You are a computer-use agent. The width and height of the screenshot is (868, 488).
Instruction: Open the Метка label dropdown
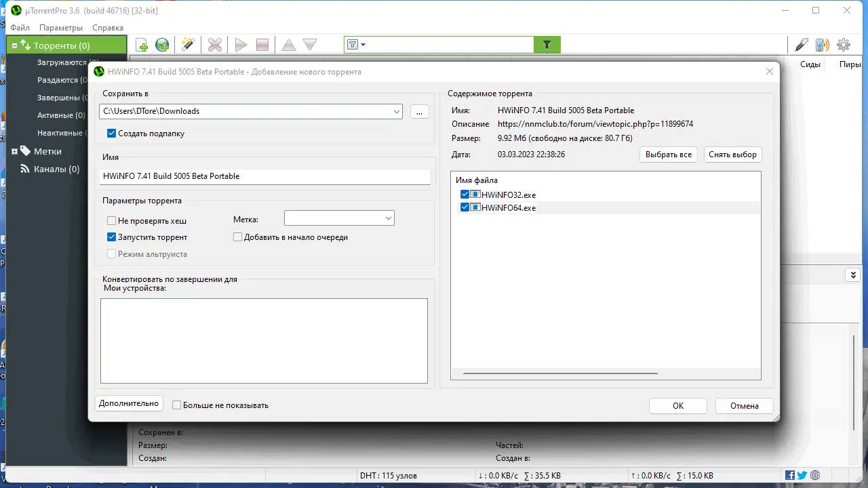387,218
